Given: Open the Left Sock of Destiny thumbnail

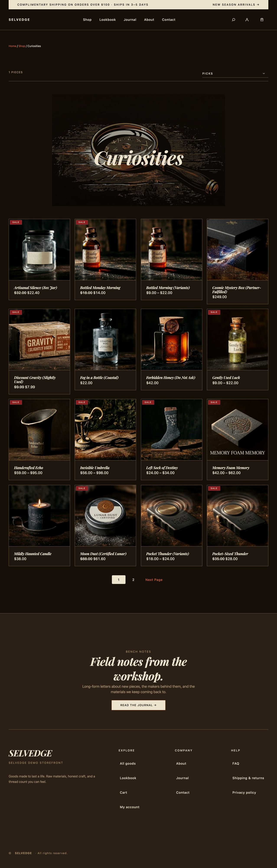Looking at the screenshot, I should click(x=171, y=430).
